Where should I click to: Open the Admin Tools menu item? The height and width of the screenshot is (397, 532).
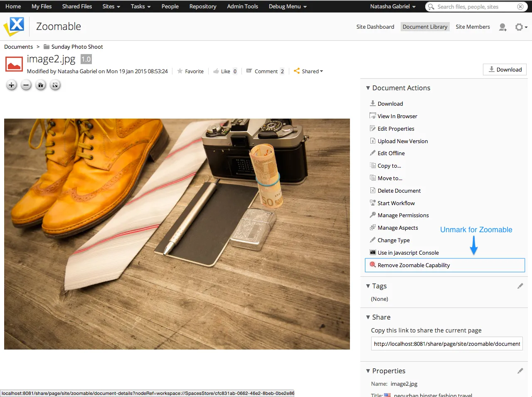[242, 6]
